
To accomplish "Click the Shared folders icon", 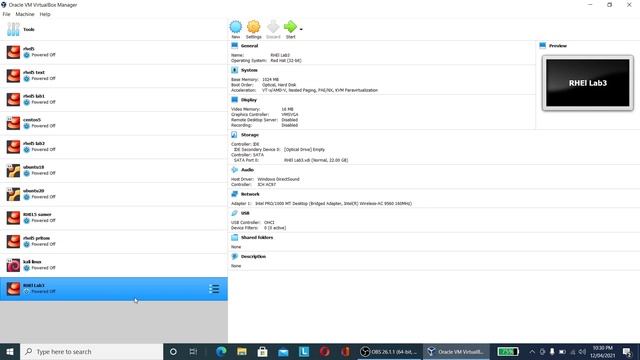I will (234, 237).
